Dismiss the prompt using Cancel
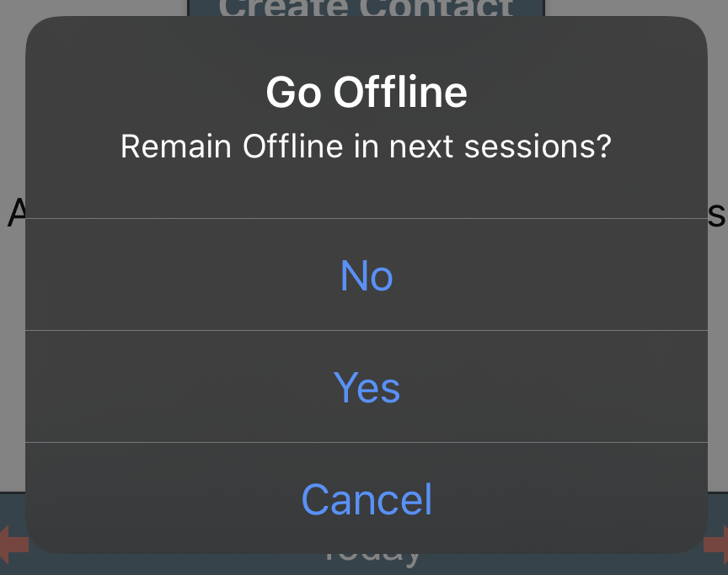728x575 pixels. 367,498
